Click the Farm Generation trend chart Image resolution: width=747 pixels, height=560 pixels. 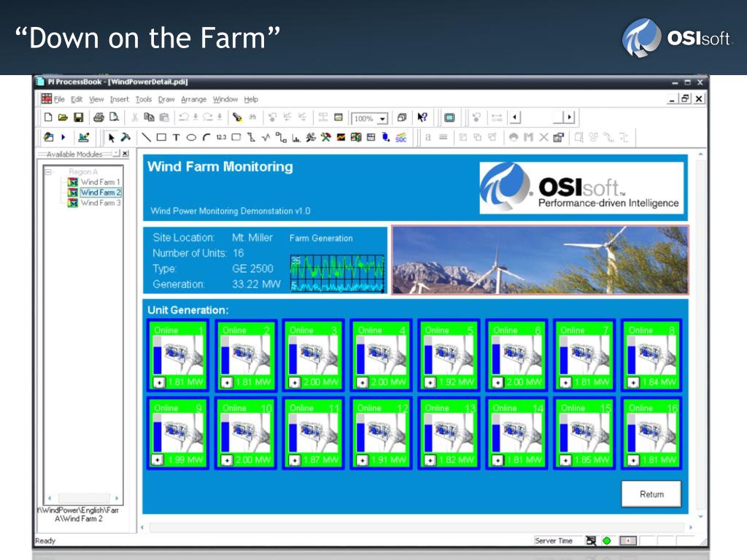[x=337, y=273]
